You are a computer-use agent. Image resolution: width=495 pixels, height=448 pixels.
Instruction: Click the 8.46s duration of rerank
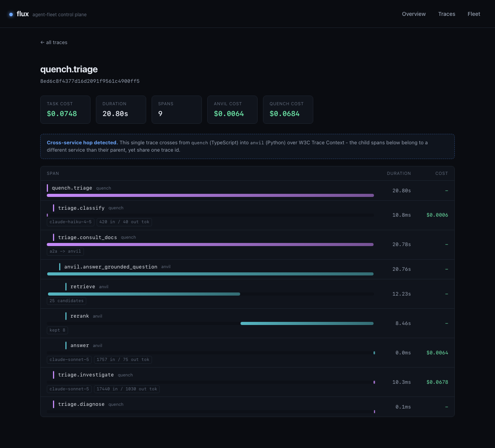pos(403,323)
